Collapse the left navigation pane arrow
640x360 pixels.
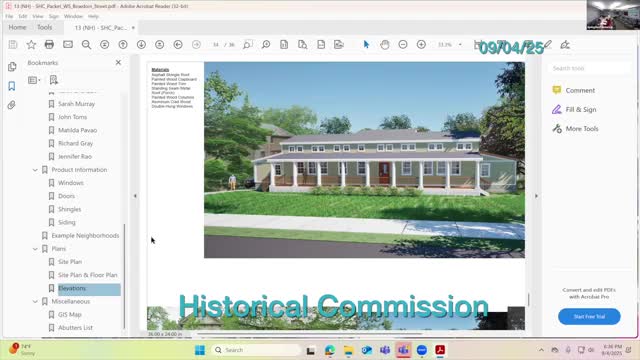(x=135, y=196)
